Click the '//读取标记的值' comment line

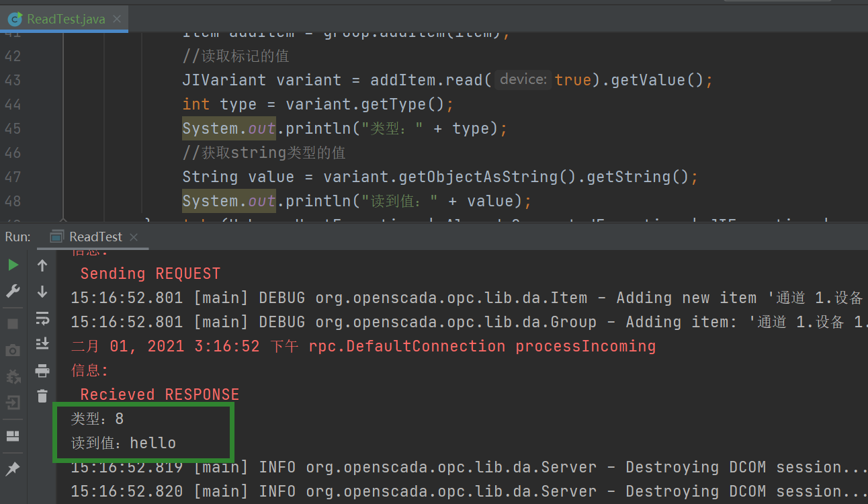pyautogui.click(x=236, y=56)
